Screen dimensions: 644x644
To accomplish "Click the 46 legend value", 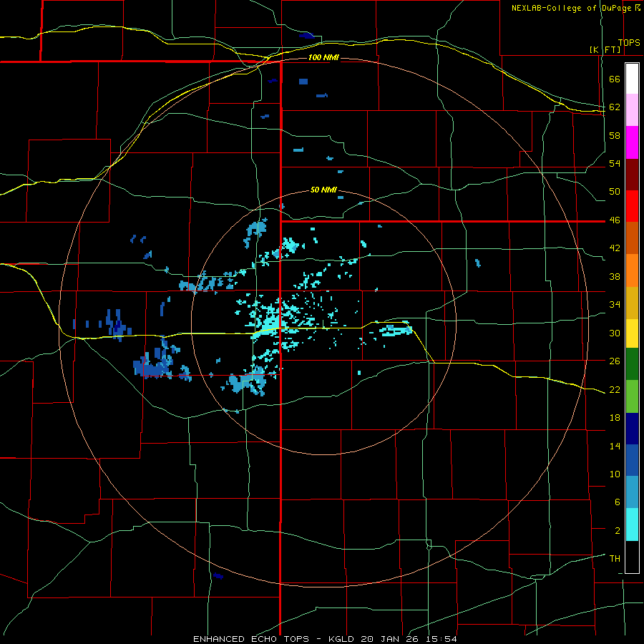I will coord(615,220).
